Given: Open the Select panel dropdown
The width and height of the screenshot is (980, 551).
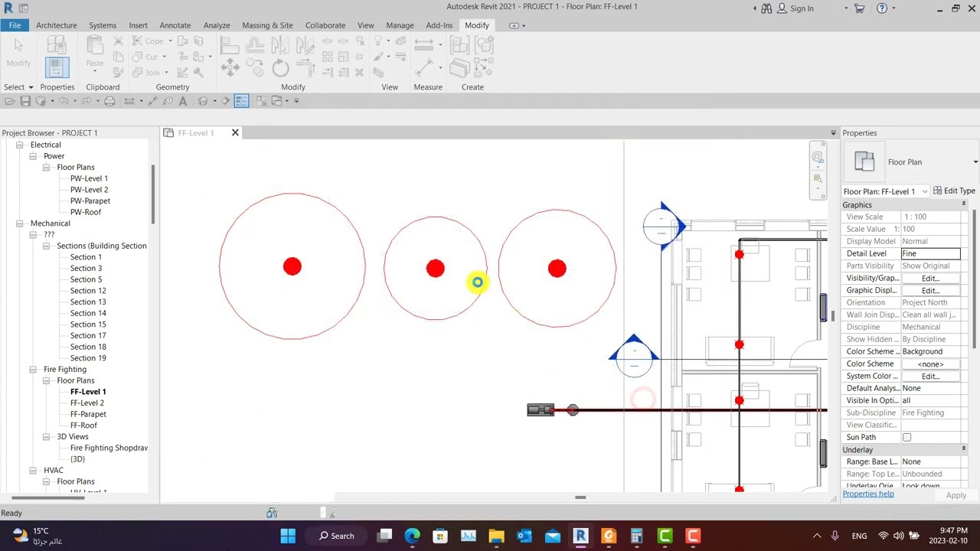Looking at the screenshot, I should point(18,87).
